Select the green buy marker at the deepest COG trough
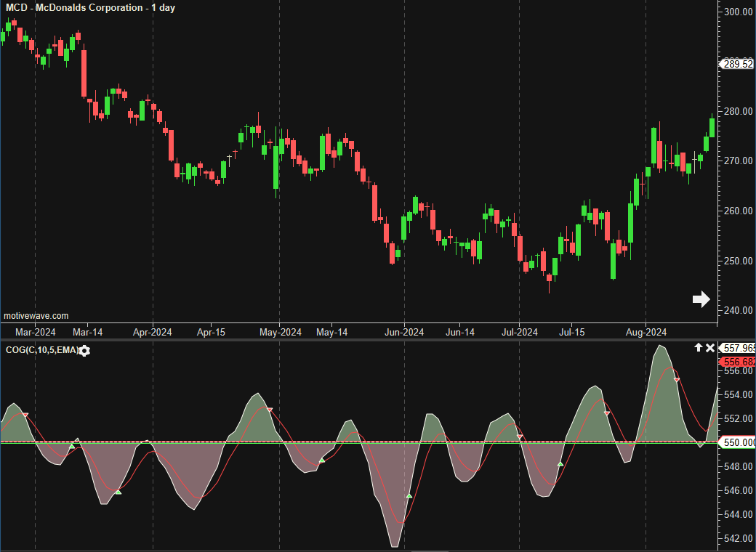756x552 pixels. coord(409,495)
